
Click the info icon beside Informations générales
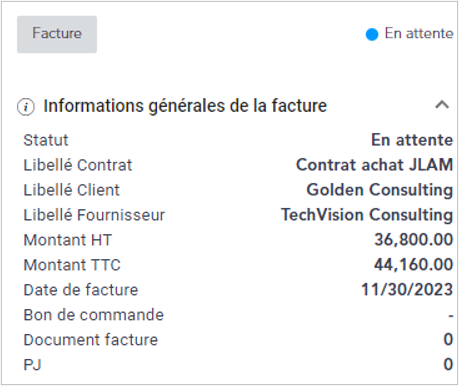[26, 107]
